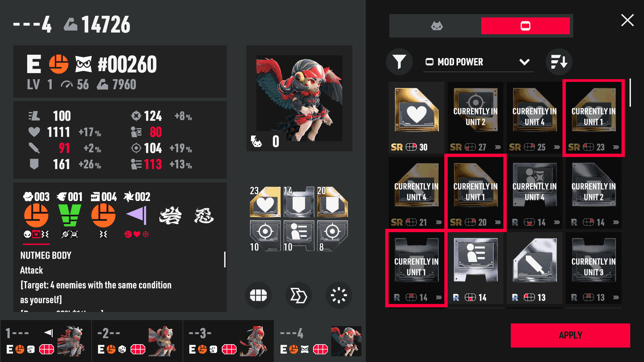Switch to the cat-face units tab

click(x=437, y=26)
